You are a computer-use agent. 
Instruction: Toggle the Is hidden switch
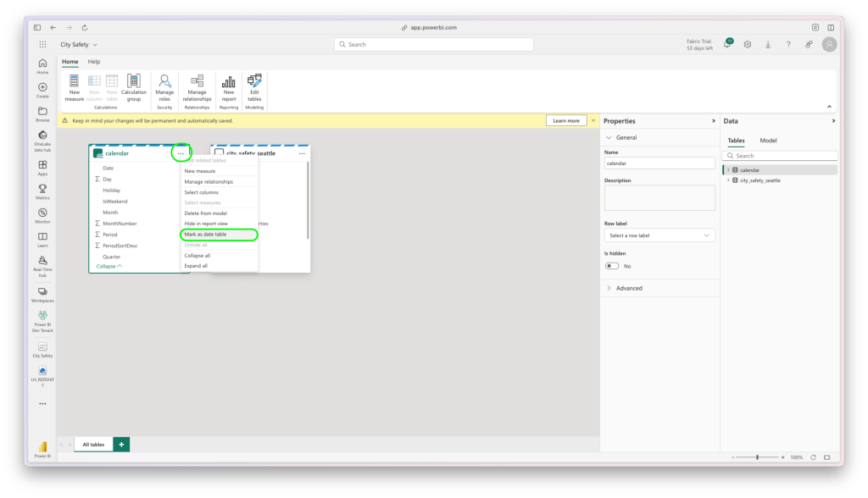tap(611, 266)
